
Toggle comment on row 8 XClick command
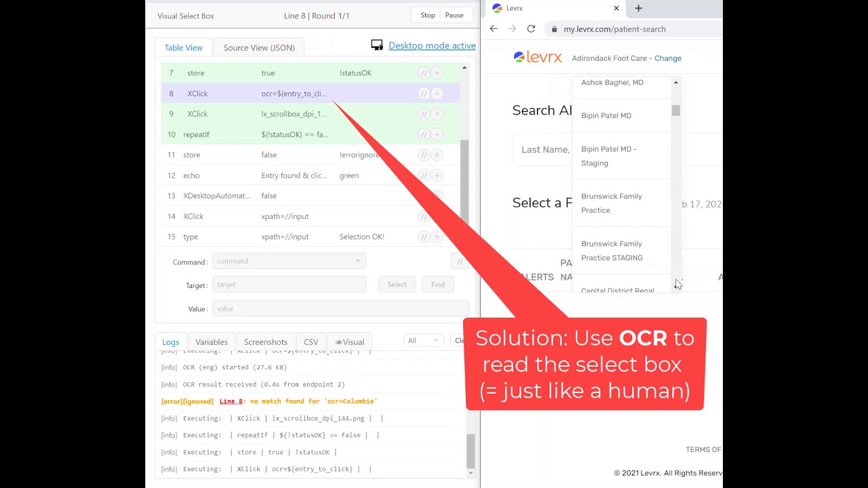[424, 94]
